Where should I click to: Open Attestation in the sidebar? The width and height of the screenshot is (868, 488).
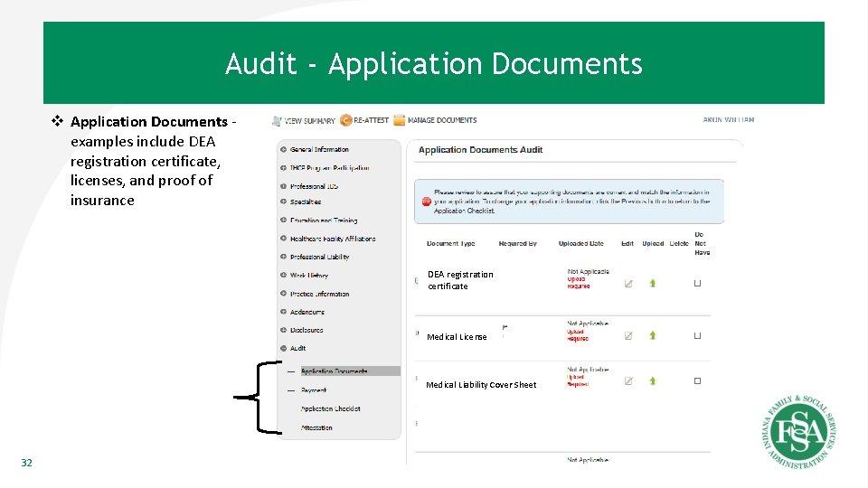(316, 427)
